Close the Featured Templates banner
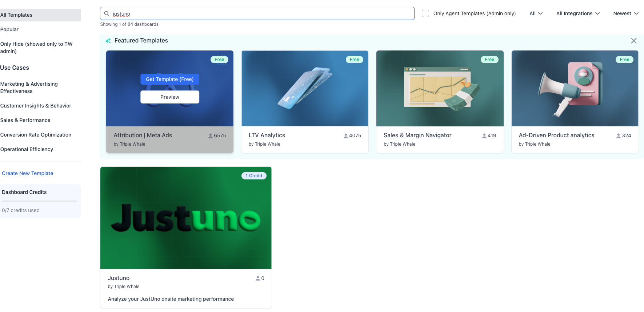The height and width of the screenshot is (312, 644). pos(633,41)
